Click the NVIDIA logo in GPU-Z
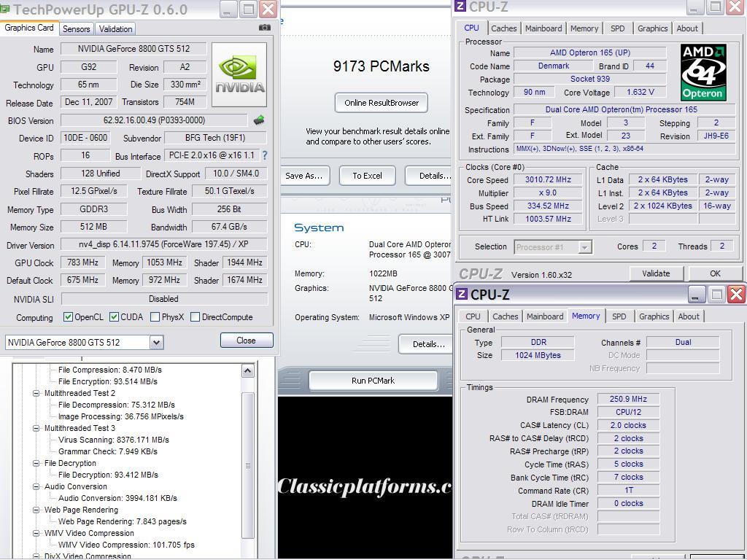Screen dimensions: 747x560 coord(239,75)
